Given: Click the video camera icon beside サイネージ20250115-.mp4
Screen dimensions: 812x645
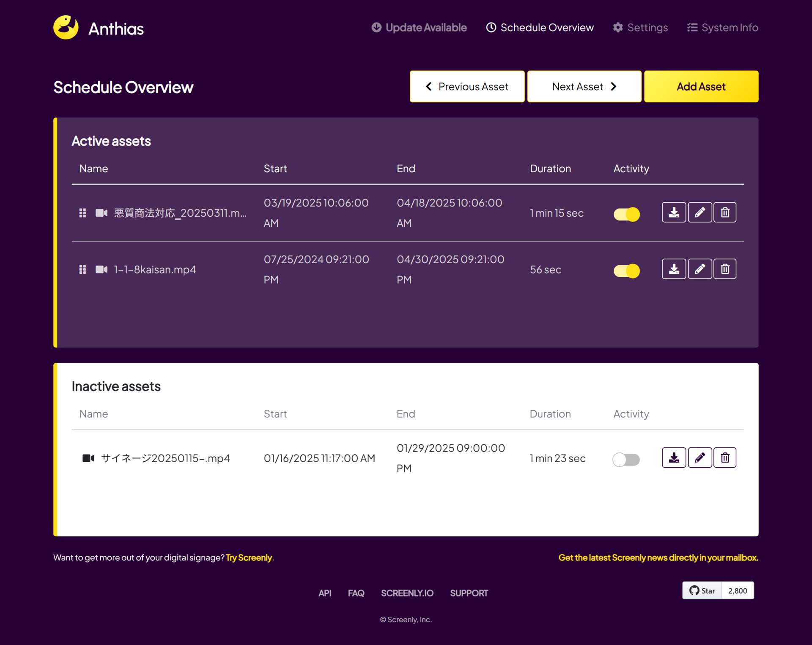Looking at the screenshot, I should point(88,458).
